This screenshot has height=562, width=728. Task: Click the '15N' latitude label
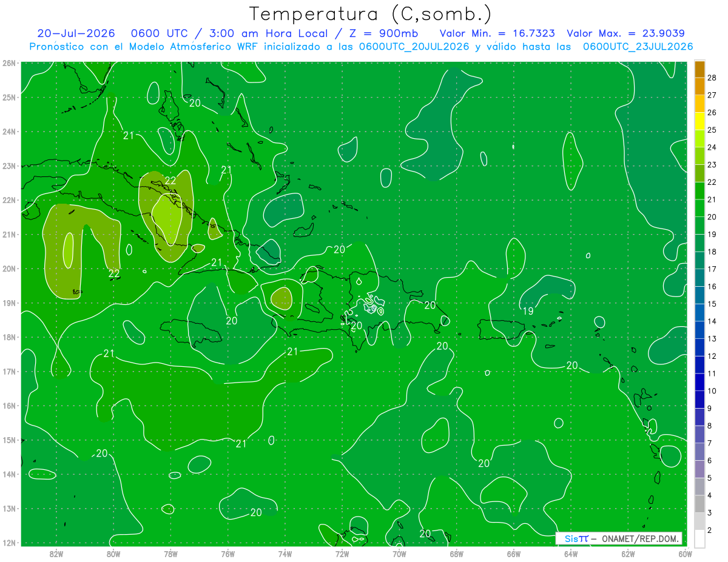(x=9, y=440)
